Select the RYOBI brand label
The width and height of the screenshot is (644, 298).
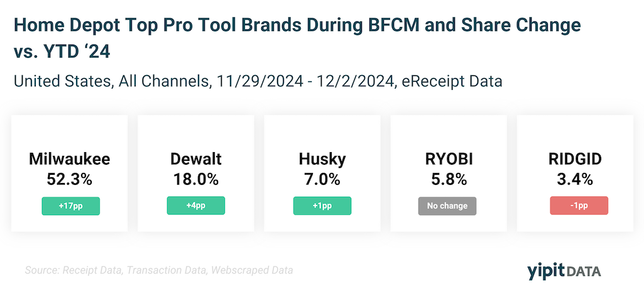449,160
